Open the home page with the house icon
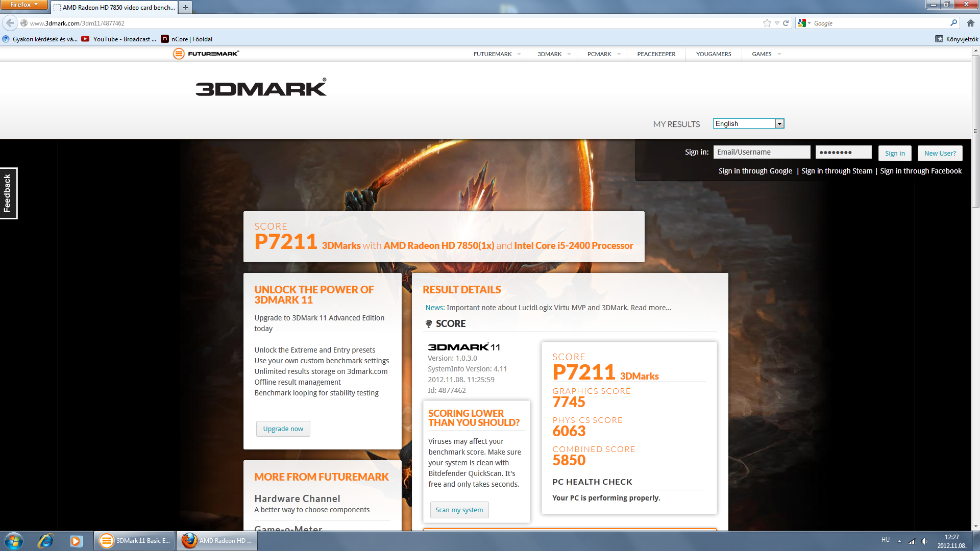The height and width of the screenshot is (551, 980). (x=971, y=23)
